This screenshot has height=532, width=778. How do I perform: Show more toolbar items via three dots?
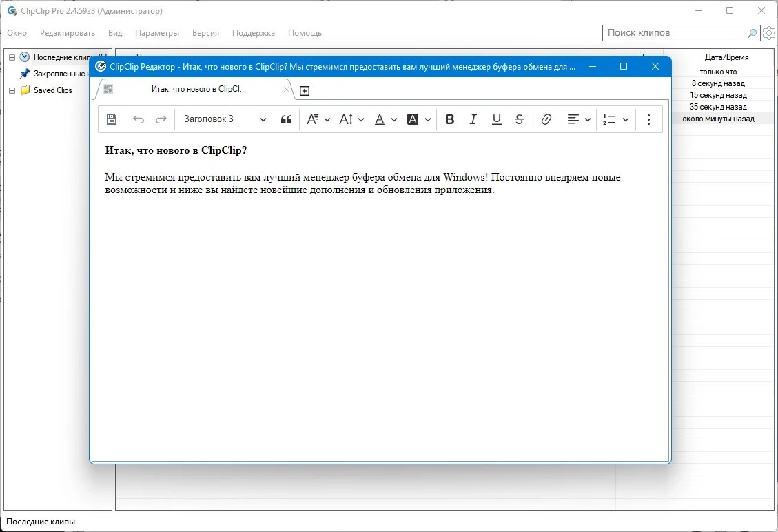click(648, 119)
